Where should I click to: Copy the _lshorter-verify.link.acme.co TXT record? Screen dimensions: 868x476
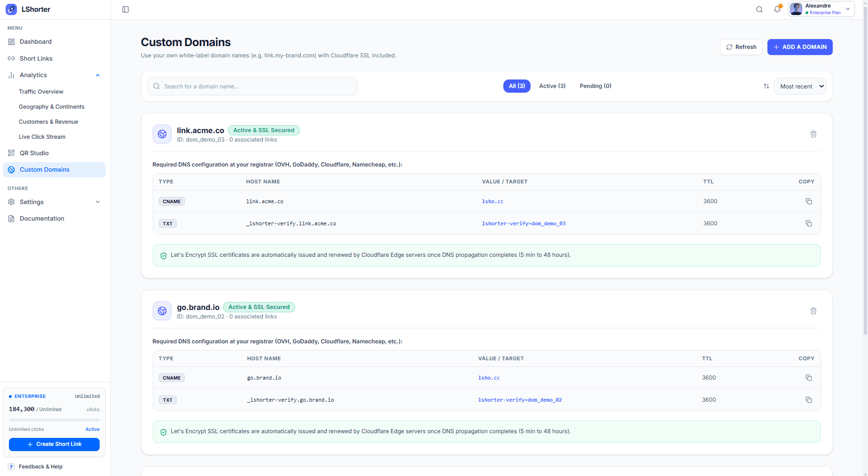tap(809, 223)
